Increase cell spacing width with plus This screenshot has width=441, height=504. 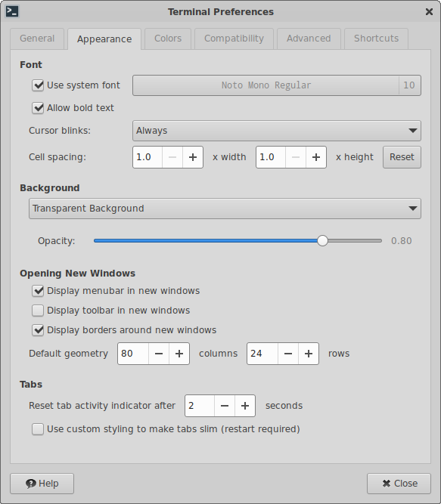pyautogui.click(x=193, y=157)
